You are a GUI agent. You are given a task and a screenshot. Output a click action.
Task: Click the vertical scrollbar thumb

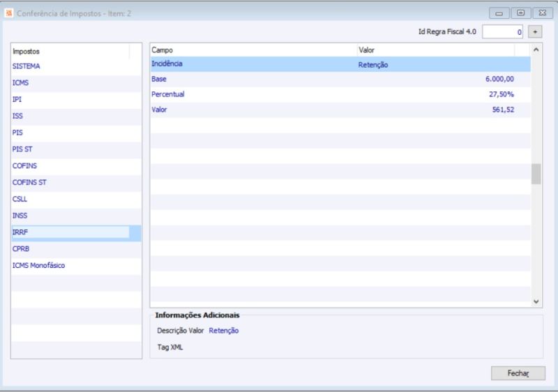[536, 174]
